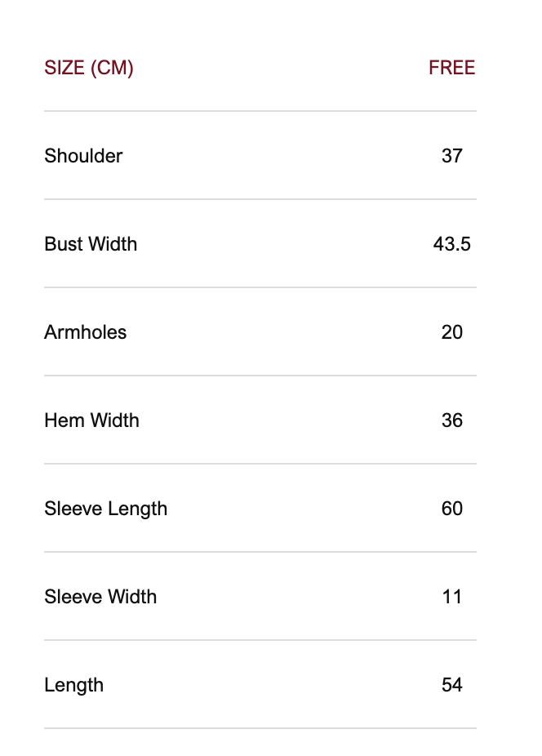Select the Shoulder row label
The image size is (542, 756).
(x=83, y=156)
